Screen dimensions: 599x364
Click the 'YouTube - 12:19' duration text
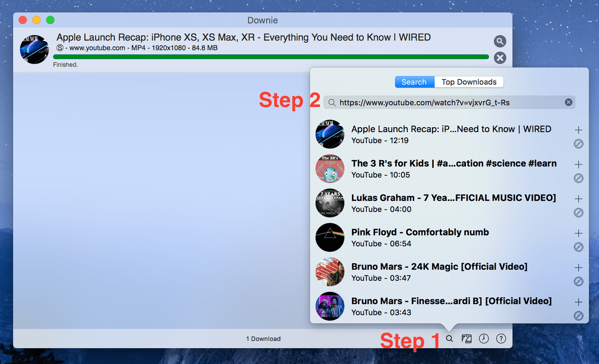(380, 141)
